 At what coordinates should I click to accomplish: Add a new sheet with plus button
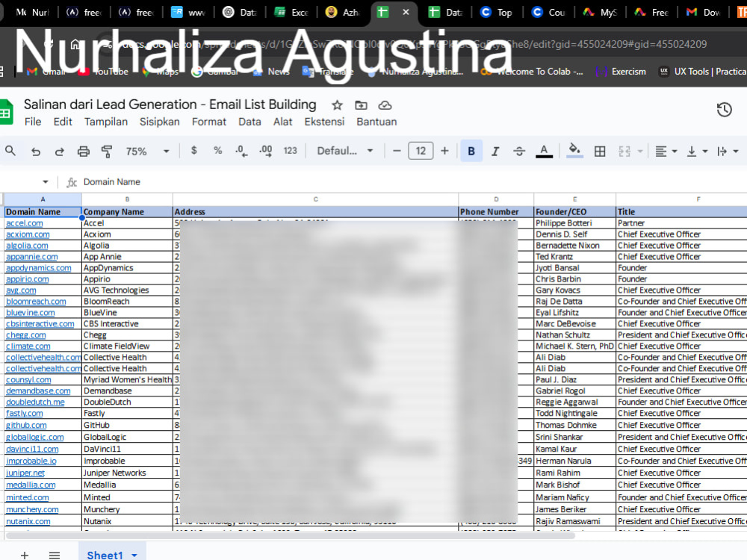pos(25,556)
